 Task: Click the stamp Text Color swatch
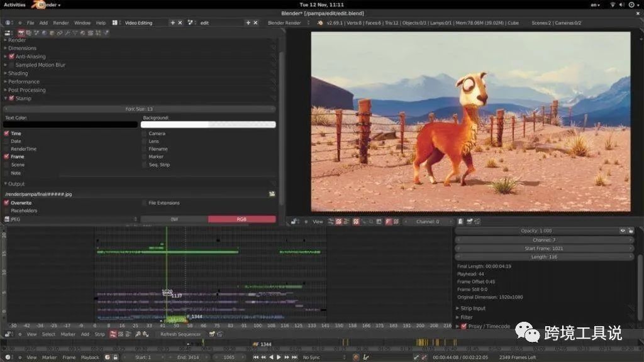[70, 124]
